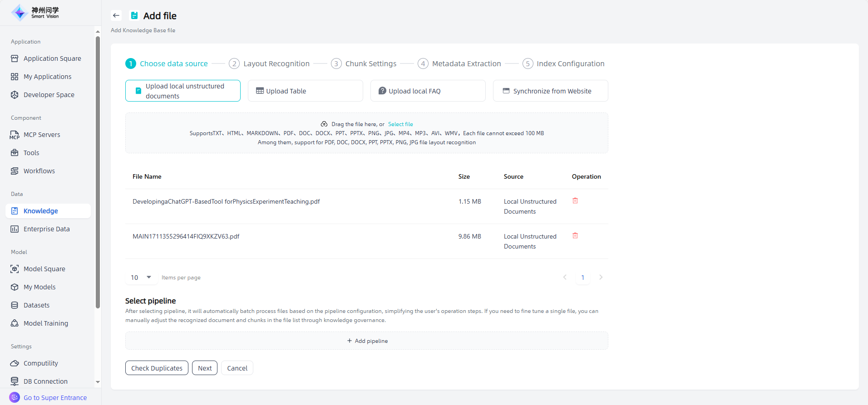Delete the MAIN1711355296414FIQ9XKZV63.pdf file
Viewport: 868px width, 405px height.
575,236
